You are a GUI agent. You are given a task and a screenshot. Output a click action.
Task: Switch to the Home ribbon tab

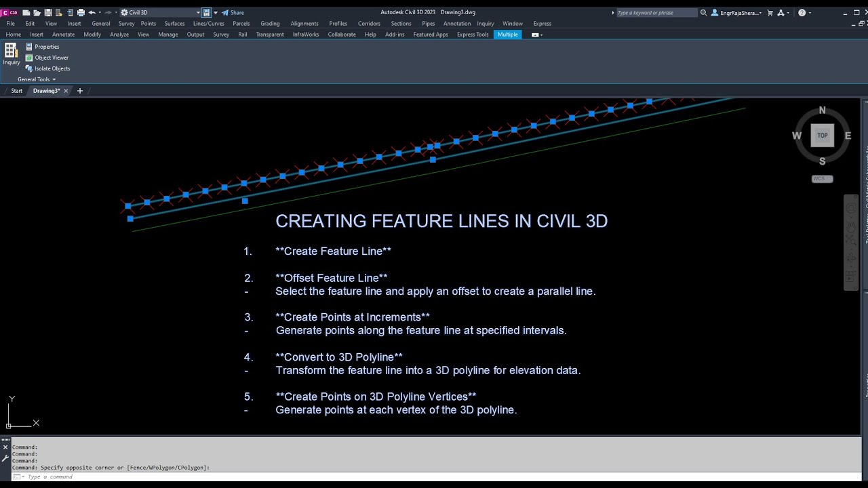click(14, 35)
